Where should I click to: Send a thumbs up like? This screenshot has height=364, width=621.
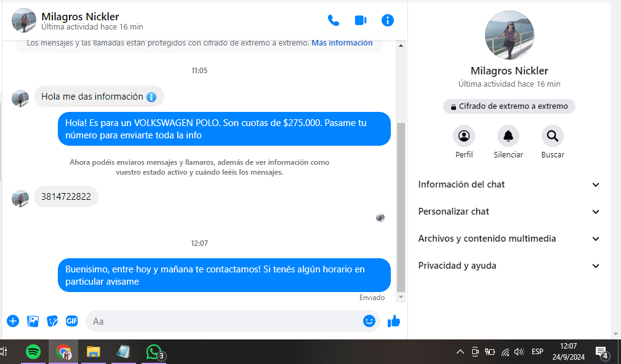point(394,321)
